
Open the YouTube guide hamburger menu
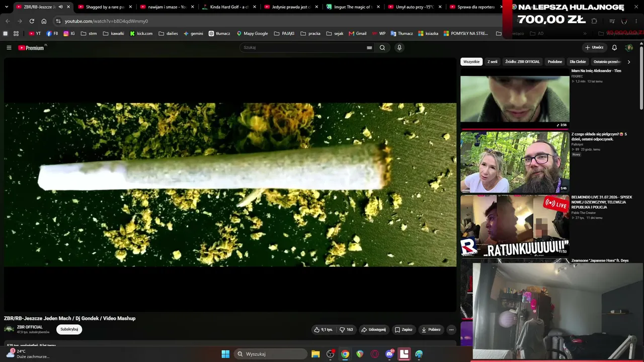click(9, 48)
